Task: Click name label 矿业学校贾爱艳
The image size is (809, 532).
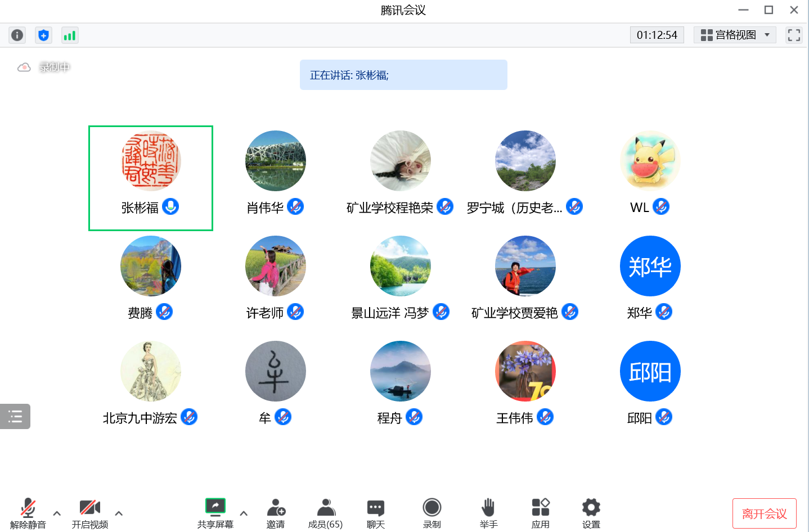Action: coord(514,313)
